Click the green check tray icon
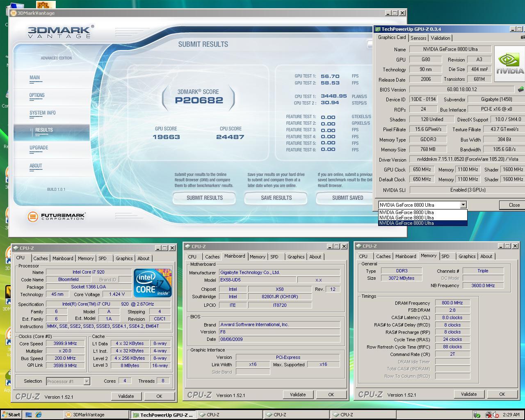This screenshot has width=525, height=420. click(477, 415)
